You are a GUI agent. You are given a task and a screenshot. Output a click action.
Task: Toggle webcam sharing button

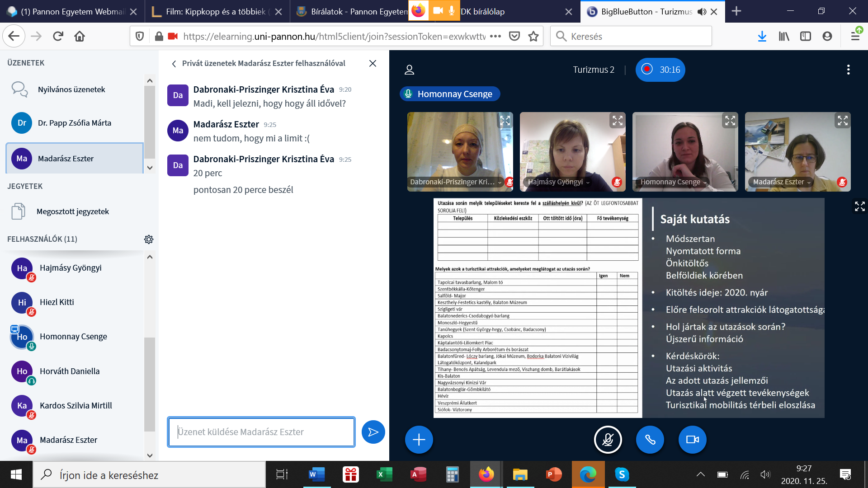[692, 439]
